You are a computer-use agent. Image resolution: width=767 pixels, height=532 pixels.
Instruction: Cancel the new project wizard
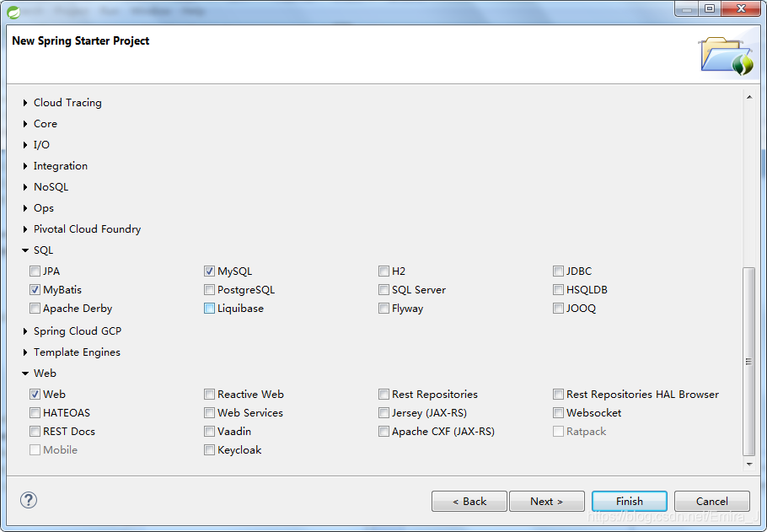coord(712,501)
